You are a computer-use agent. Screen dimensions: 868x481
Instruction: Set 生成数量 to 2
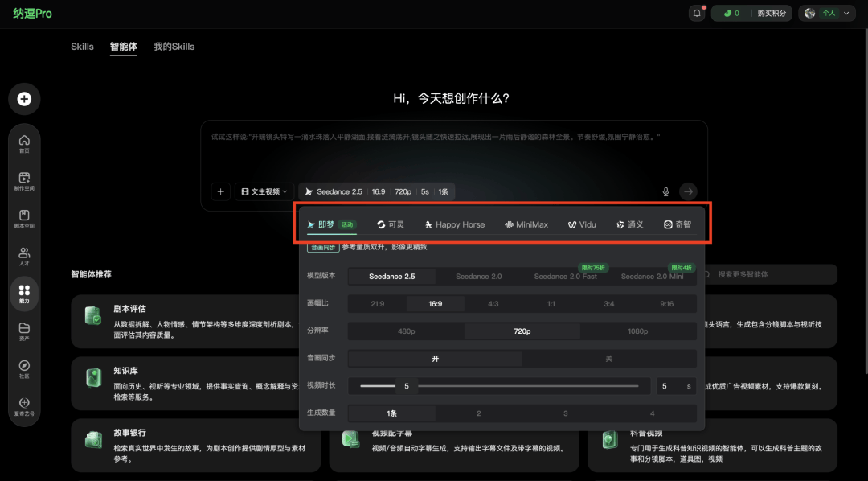(x=479, y=413)
